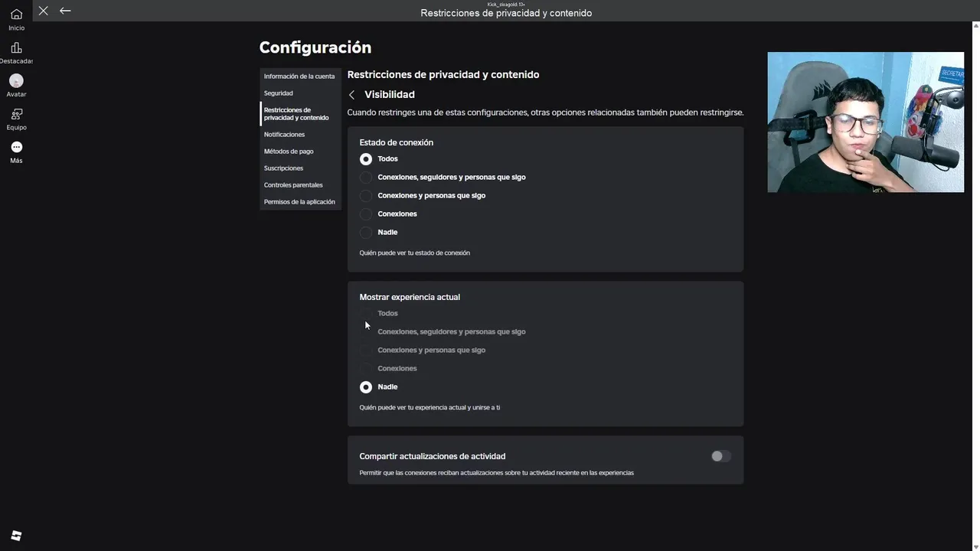
Task: Open the Equipo sidebar icon
Action: [16, 114]
